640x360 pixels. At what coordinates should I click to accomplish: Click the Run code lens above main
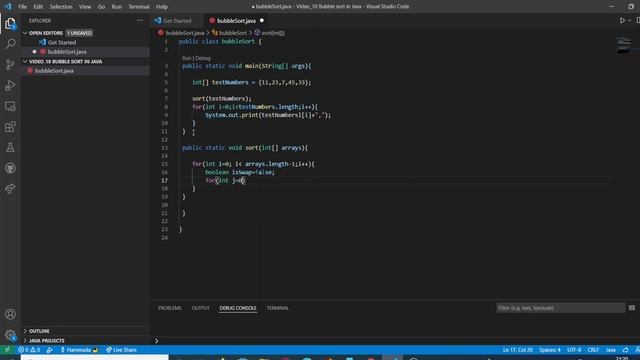[x=186, y=58]
